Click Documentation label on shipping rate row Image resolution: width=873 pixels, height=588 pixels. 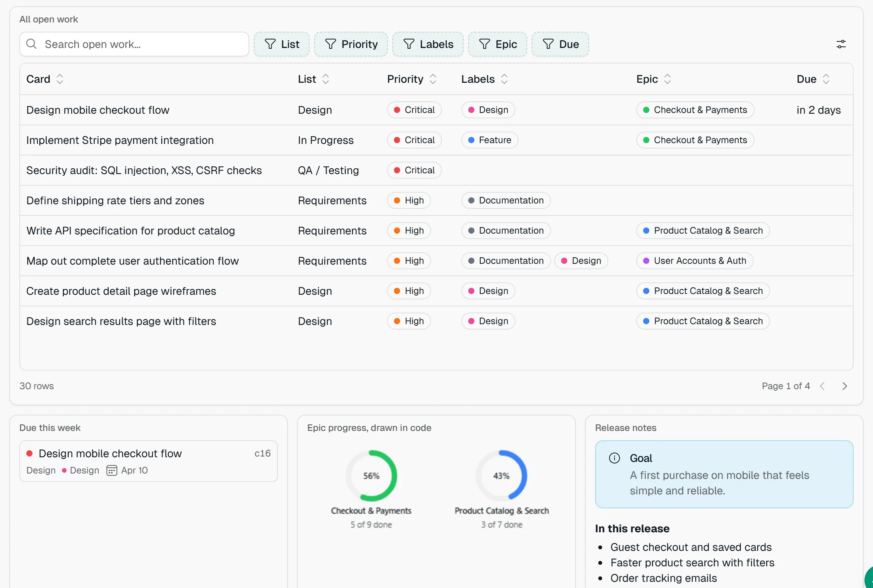(x=506, y=200)
